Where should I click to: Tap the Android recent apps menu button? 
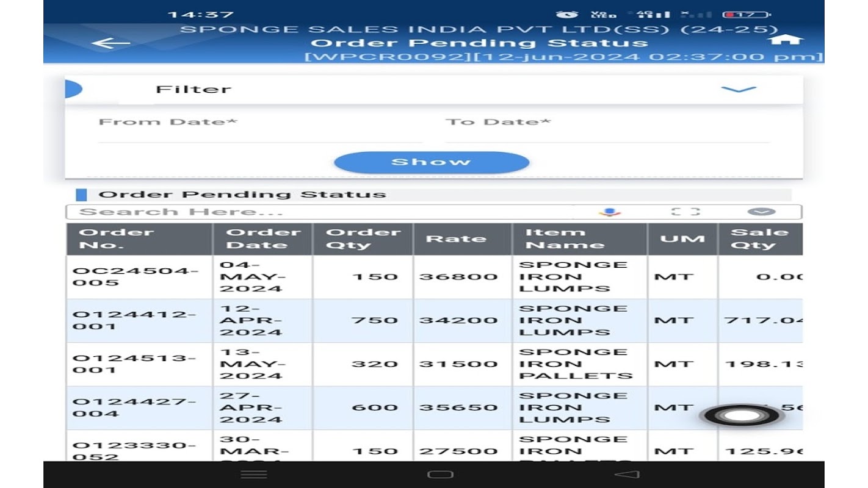point(254,474)
